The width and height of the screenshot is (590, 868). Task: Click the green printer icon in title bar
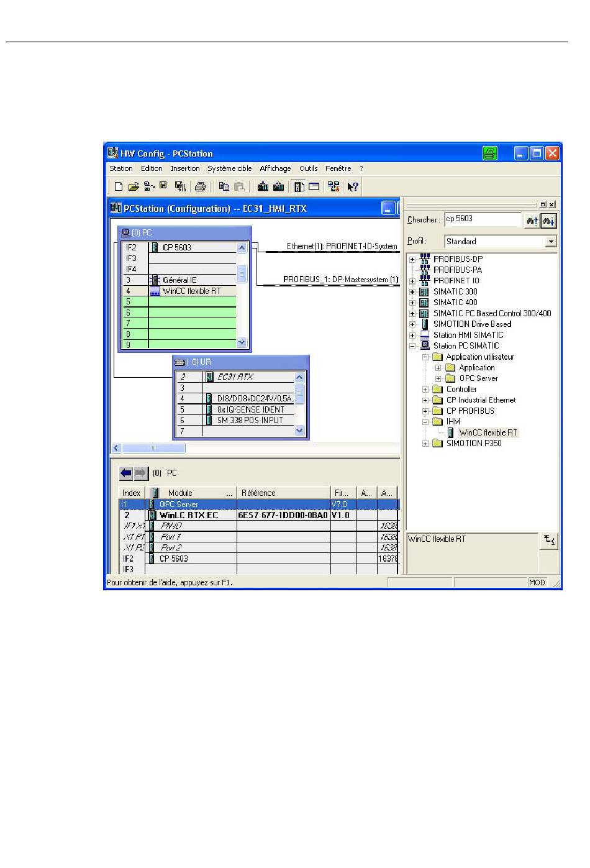click(490, 153)
